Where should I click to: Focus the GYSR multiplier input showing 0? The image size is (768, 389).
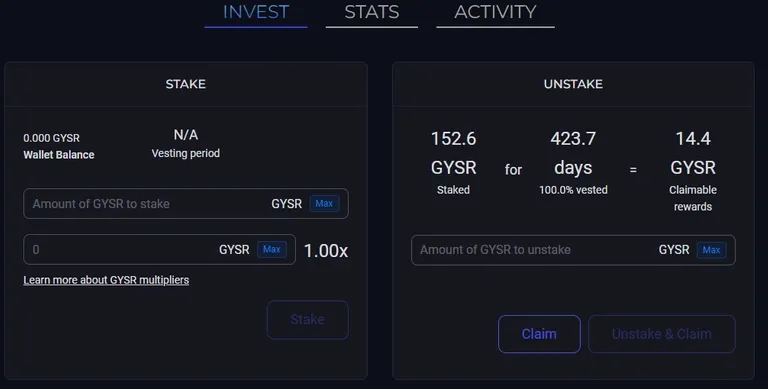(122, 250)
